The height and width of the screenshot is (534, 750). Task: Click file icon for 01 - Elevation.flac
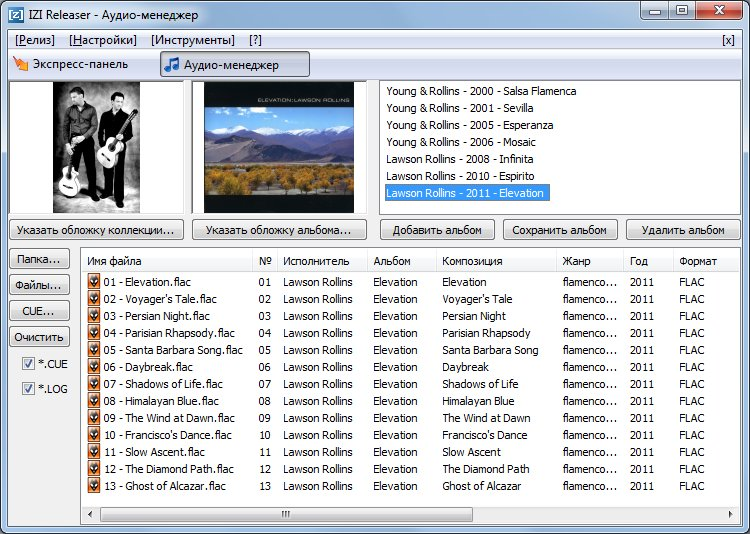tap(94, 281)
